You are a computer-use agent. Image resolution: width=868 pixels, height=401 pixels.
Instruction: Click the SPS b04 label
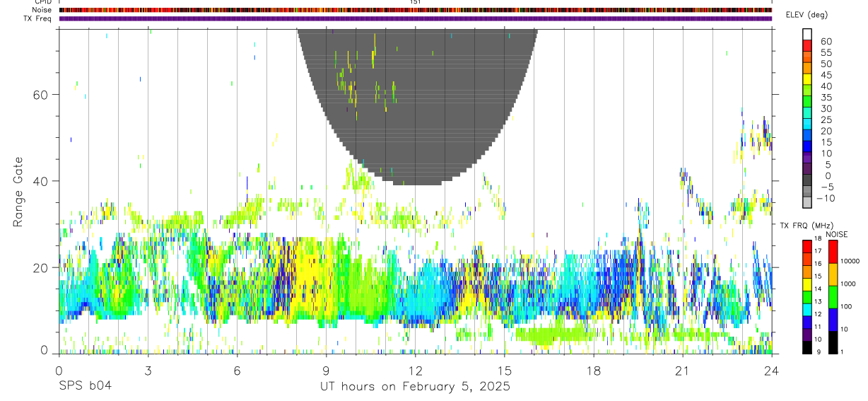pyautogui.click(x=85, y=386)
